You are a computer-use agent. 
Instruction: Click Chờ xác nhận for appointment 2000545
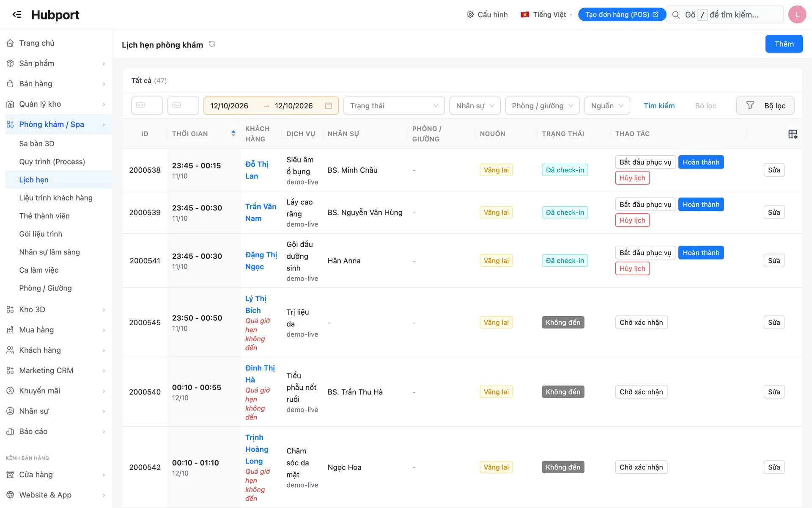(641, 323)
